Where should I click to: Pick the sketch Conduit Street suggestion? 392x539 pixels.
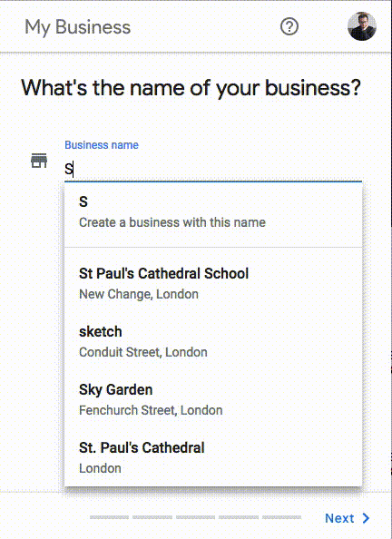tap(213, 342)
